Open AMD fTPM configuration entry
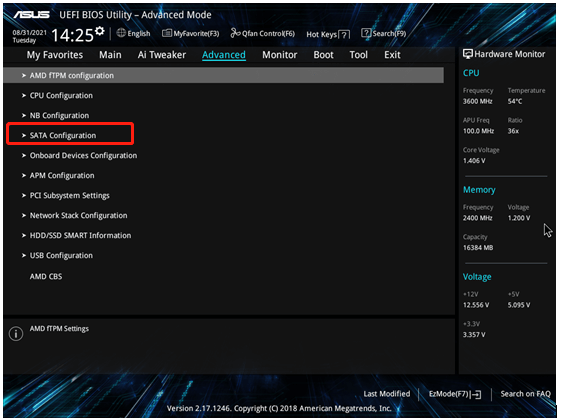The width and height of the screenshot is (561, 420). point(224,75)
